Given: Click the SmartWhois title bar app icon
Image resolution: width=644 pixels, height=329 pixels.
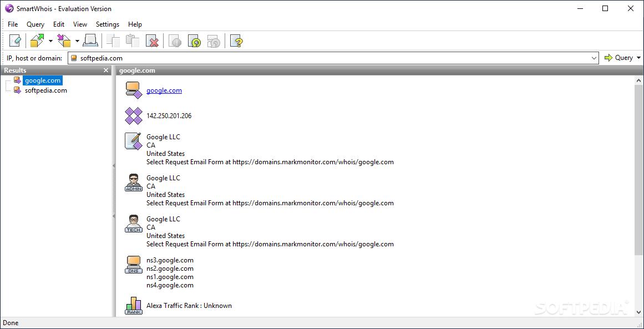Looking at the screenshot, I should click(x=9, y=9).
